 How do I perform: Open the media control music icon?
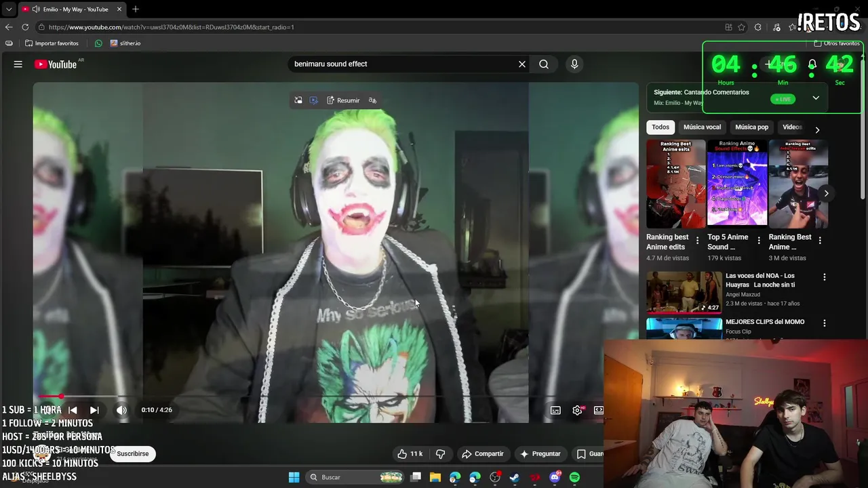776,27
